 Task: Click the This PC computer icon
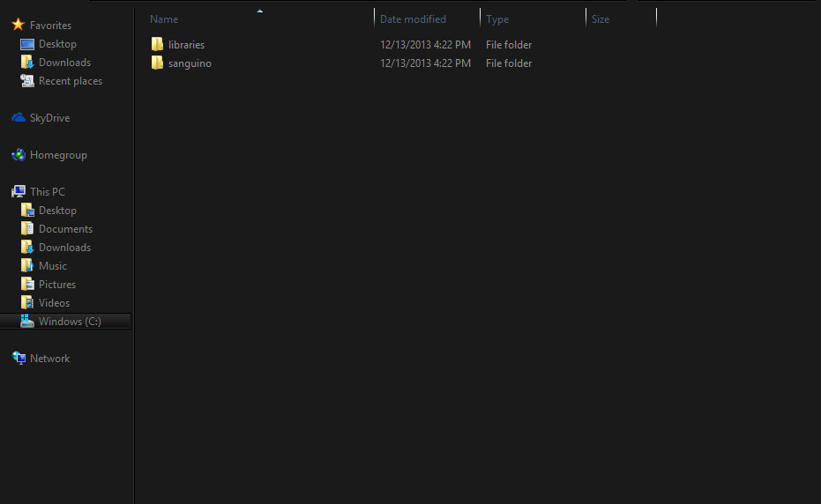click(x=19, y=191)
